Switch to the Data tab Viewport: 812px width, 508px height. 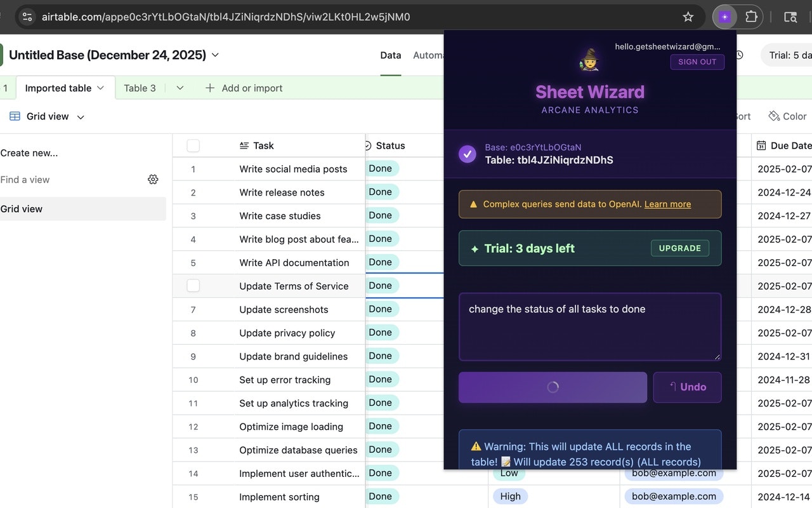pos(390,55)
